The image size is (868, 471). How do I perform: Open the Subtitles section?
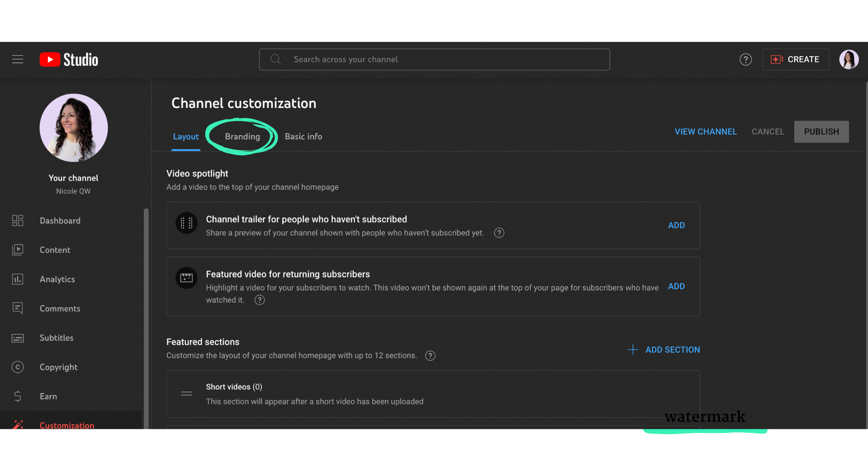[x=56, y=338]
